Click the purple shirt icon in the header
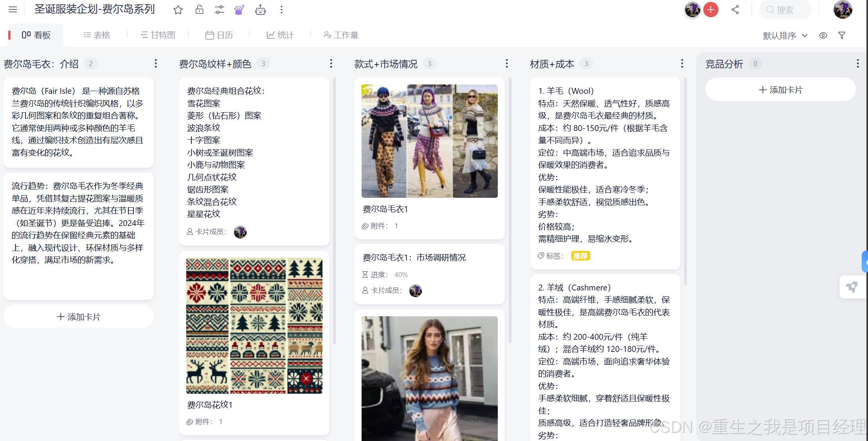Viewport: 868px width, 441px height. 239,10
